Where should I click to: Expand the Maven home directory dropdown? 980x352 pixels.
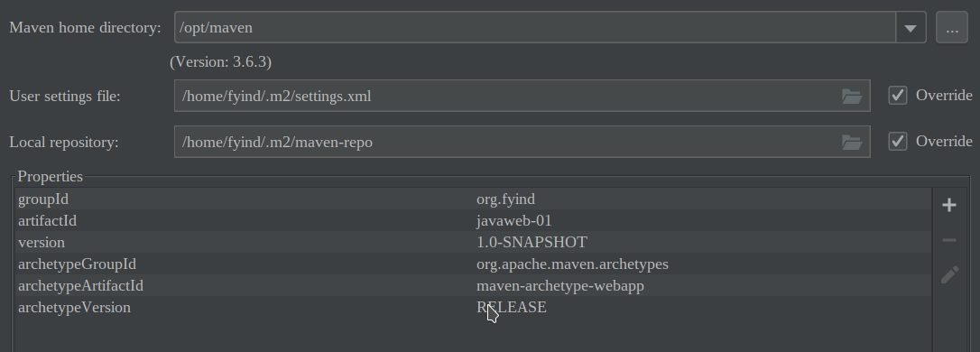pyautogui.click(x=911, y=27)
